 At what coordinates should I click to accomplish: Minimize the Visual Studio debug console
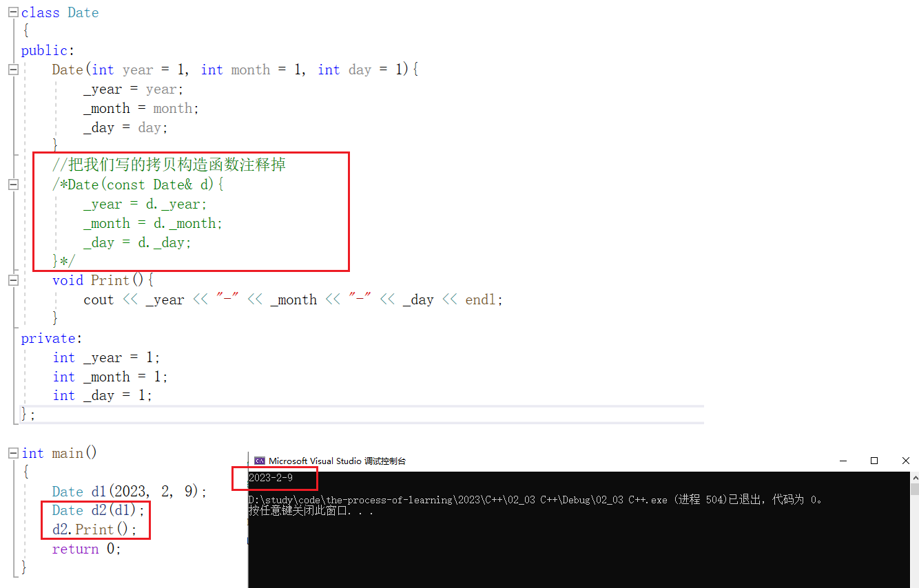coord(843,461)
